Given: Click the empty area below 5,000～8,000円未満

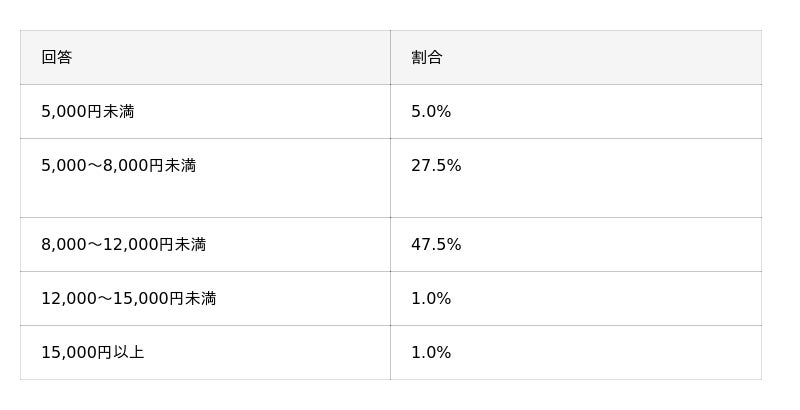Looking at the screenshot, I should click(205, 197).
